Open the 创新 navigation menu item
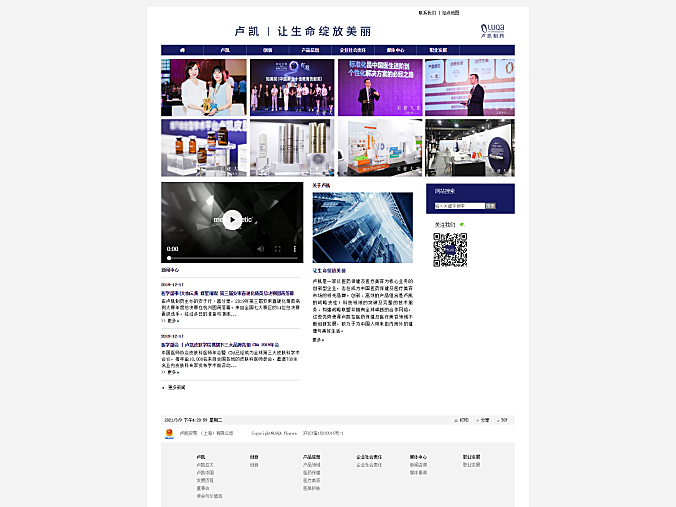Image resolution: width=676 pixels, height=507 pixels. coord(267,50)
